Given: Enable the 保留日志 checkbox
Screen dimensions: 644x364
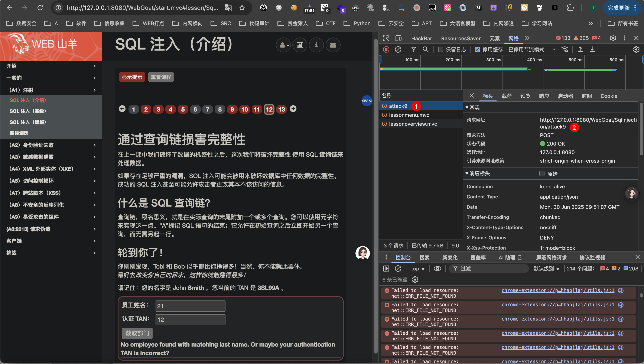Looking at the screenshot, I should click(x=440, y=49).
